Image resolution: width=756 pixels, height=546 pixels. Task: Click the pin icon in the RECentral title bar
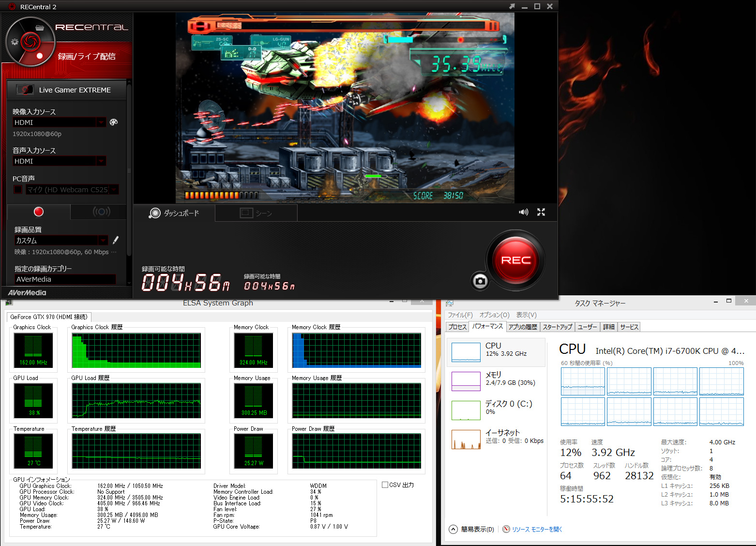(512, 6)
